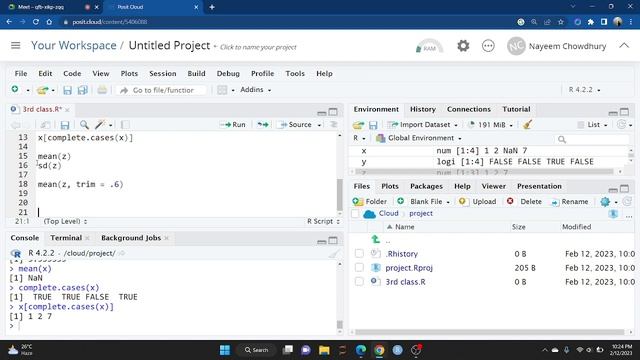This screenshot has width=640, height=360.
Task: Tick the project.Rproj file checkbox
Action: (359, 267)
